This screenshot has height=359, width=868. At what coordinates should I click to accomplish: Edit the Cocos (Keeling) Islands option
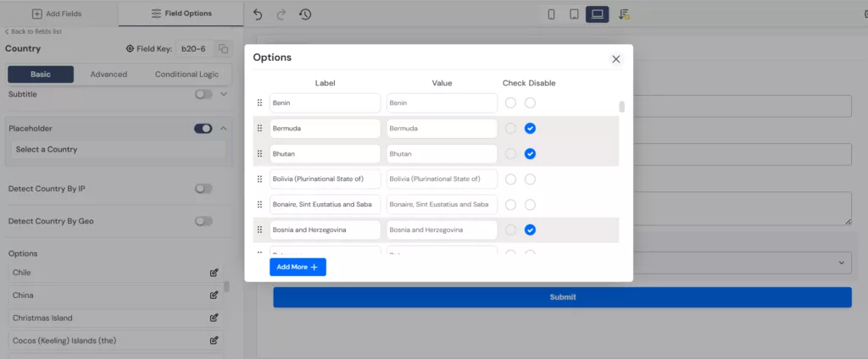coord(214,340)
